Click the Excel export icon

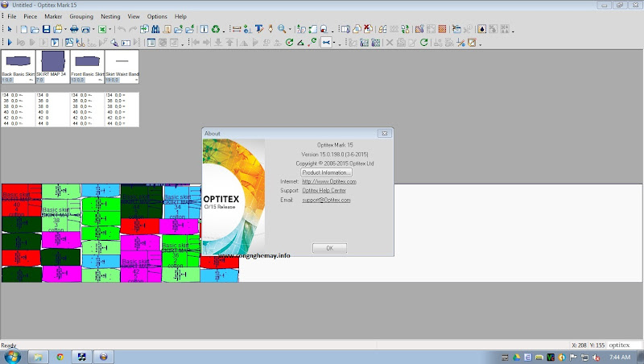102,29
